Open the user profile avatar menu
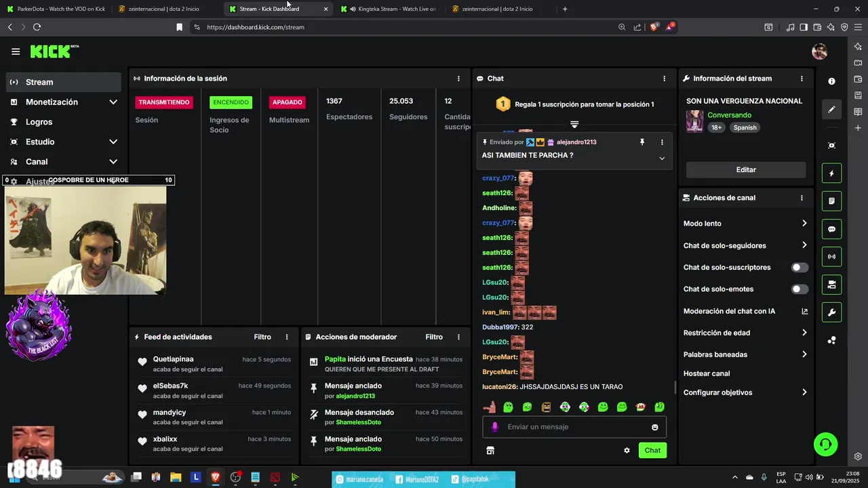Image resolution: width=868 pixels, height=488 pixels. 820,52
